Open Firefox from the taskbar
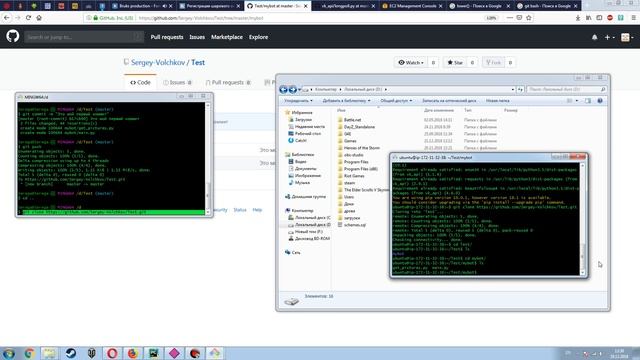 (133, 353)
